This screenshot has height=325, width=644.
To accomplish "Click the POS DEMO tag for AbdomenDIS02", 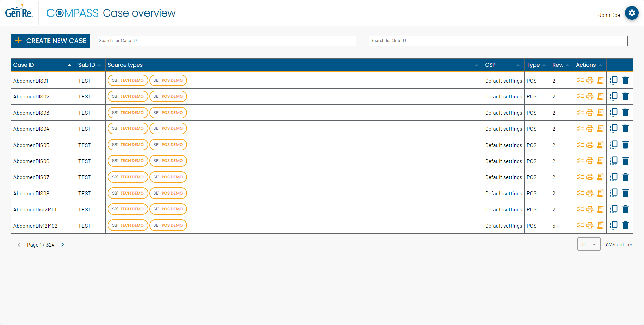I will (168, 96).
